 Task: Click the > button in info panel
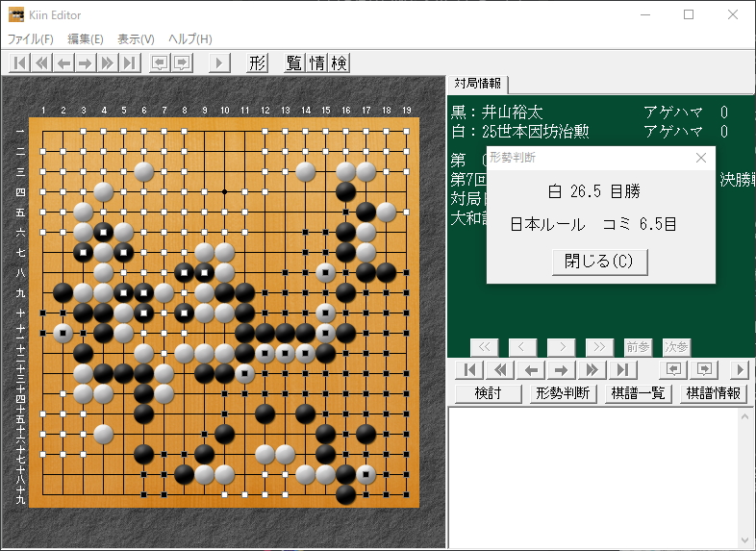562,347
